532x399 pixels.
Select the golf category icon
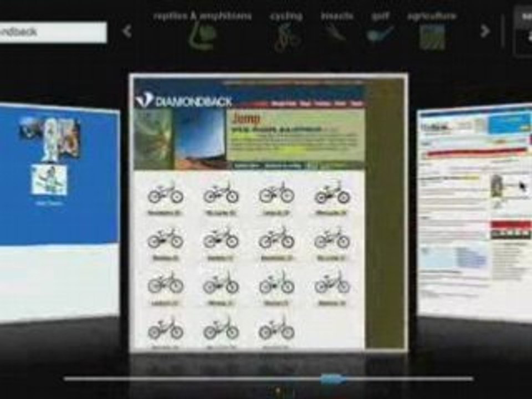coord(380,34)
